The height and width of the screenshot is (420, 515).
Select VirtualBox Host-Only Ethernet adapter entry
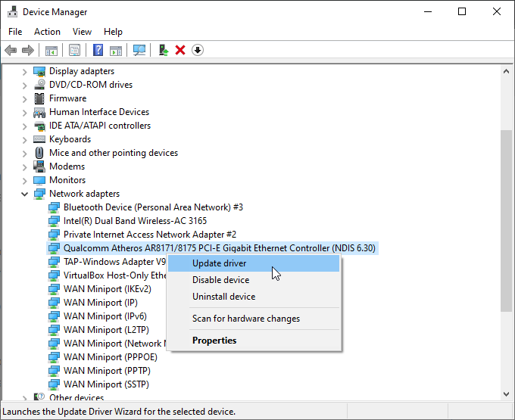[114, 275]
